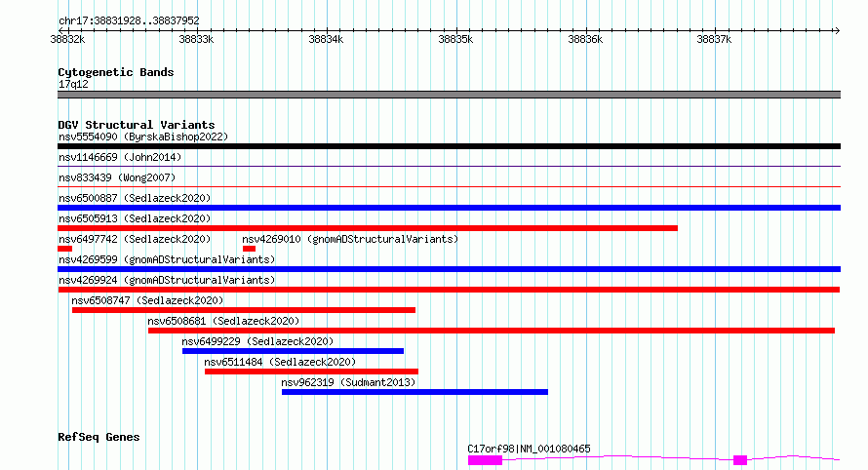Click the nsv4269924 (gnomADStructuralVariants) label

[167, 280]
